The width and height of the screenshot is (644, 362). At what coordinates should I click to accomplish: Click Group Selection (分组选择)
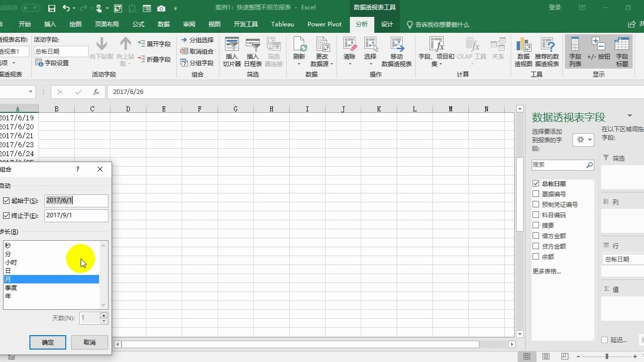coord(197,40)
